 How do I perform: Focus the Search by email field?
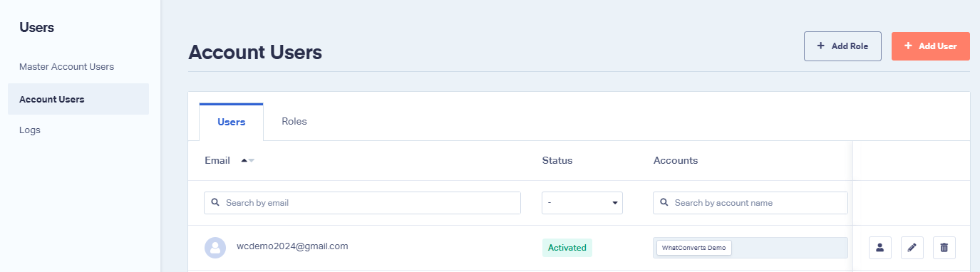(362, 203)
